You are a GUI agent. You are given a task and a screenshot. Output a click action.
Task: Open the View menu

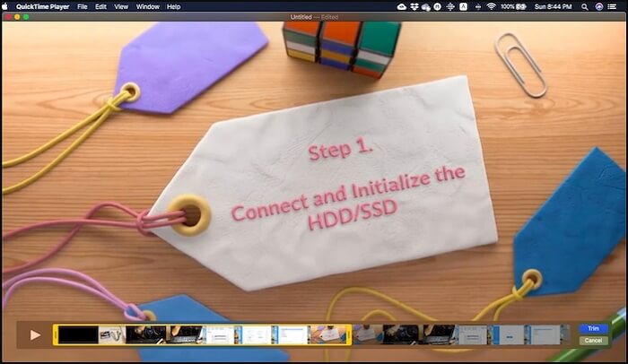pyautogui.click(x=120, y=6)
